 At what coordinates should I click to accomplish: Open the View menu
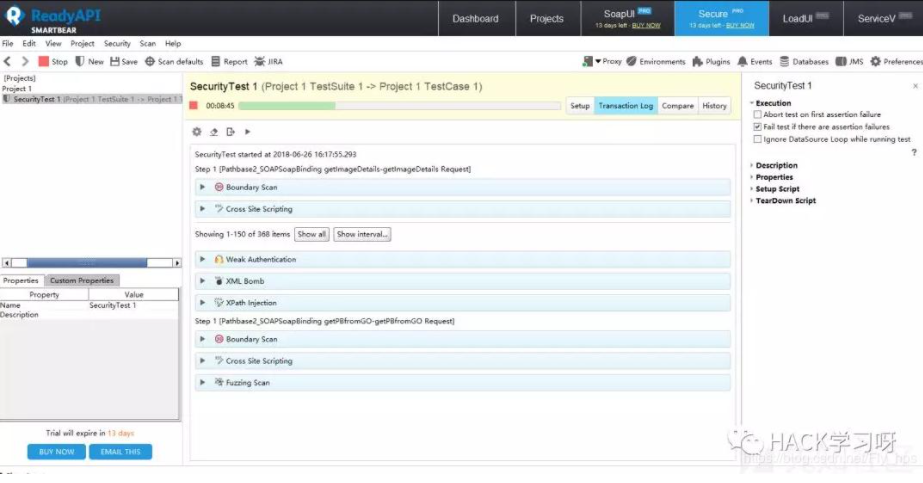coord(53,44)
